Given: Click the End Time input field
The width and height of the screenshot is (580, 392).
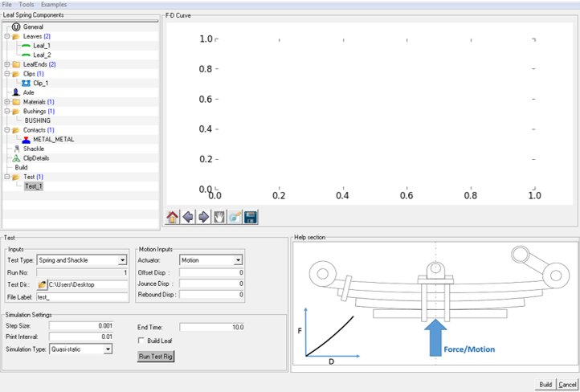Looking at the screenshot, I should coord(211,328).
